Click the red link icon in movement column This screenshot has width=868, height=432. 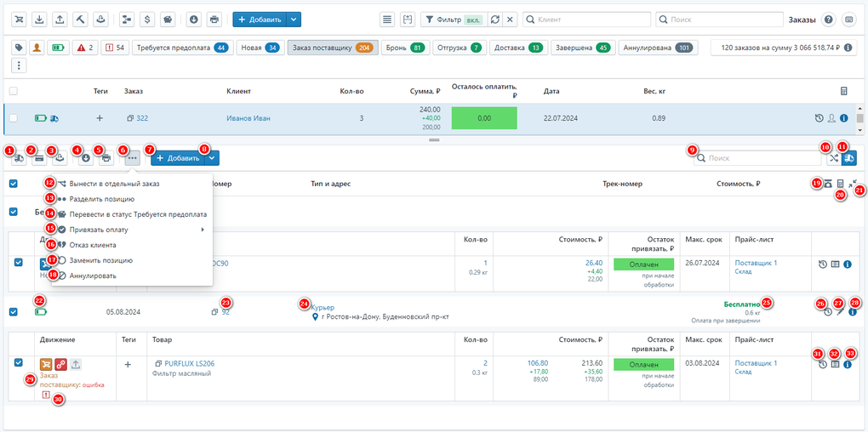pos(61,364)
